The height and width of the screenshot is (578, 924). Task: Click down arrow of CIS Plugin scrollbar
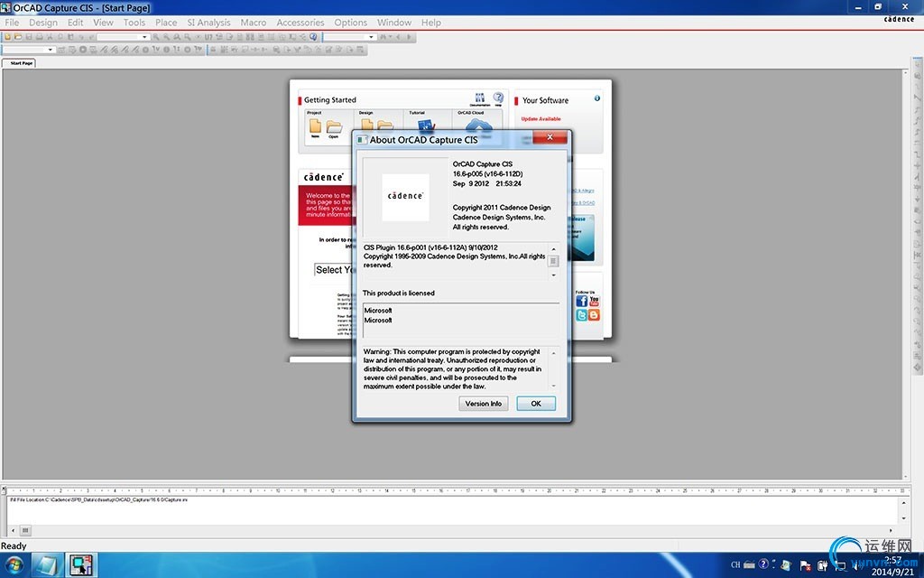pos(553,275)
